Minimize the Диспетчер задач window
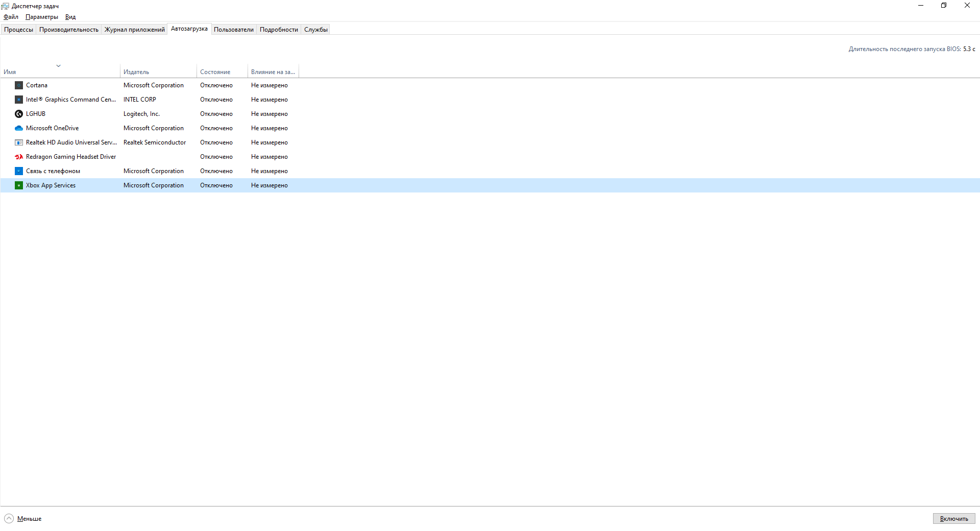 pyautogui.click(x=921, y=6)
